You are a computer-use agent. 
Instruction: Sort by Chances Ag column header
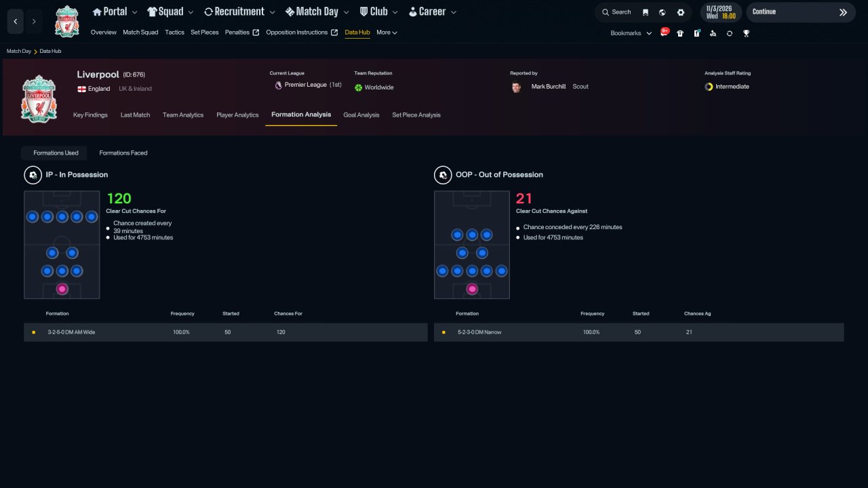[698, 314]
